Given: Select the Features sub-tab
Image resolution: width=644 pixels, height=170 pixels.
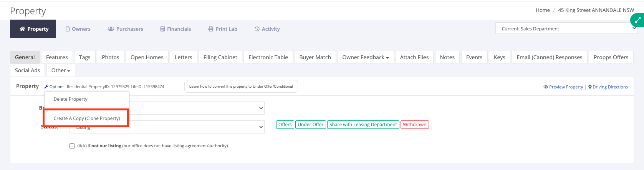Looking at the screenshot, I should pyautogui.click(x=57, y=57).
